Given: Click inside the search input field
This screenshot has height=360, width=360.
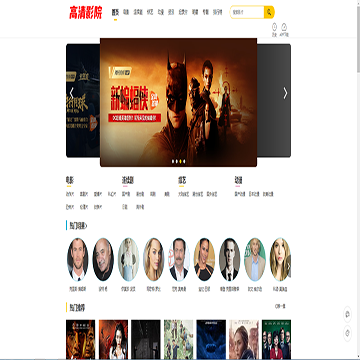Looking at the screenshot, I should (x=247, y=12).
